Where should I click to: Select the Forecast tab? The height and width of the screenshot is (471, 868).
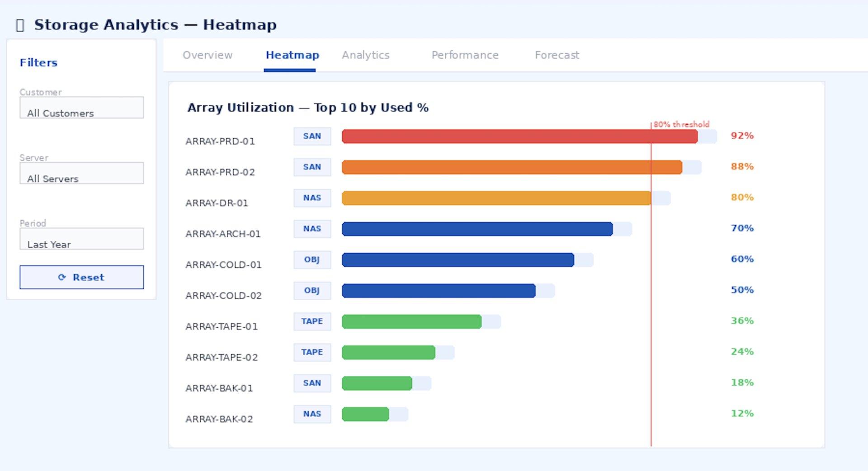[x=557, y=55]
